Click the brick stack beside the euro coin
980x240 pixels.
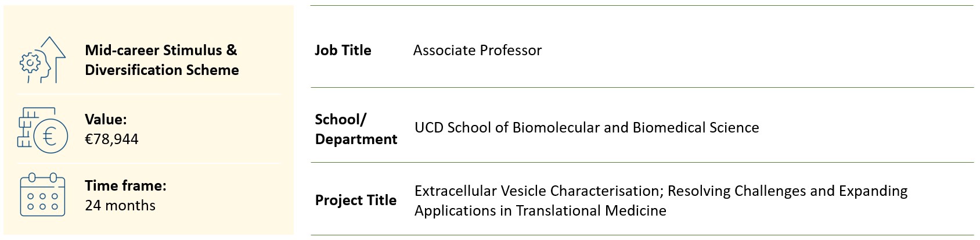pos(28,128)
